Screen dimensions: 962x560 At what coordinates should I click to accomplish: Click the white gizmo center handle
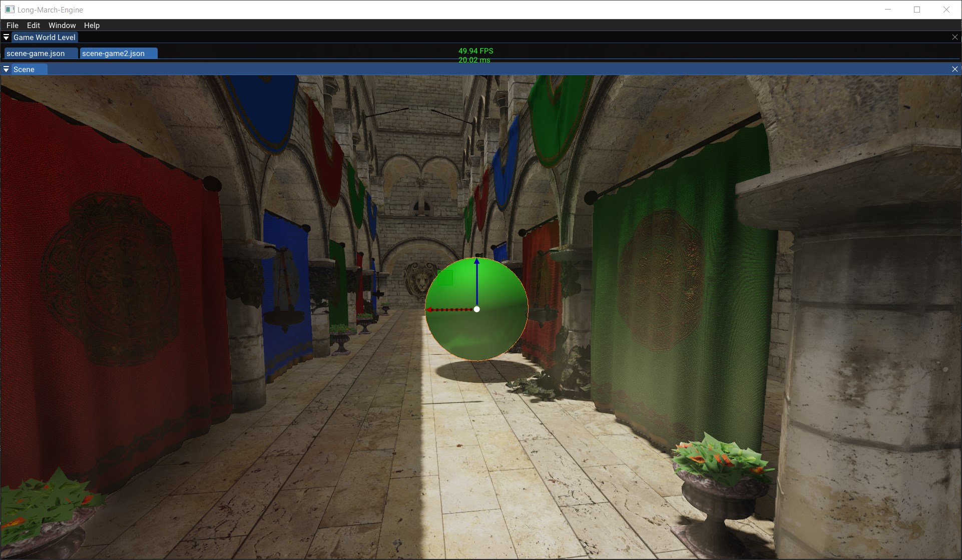point(476,309)
